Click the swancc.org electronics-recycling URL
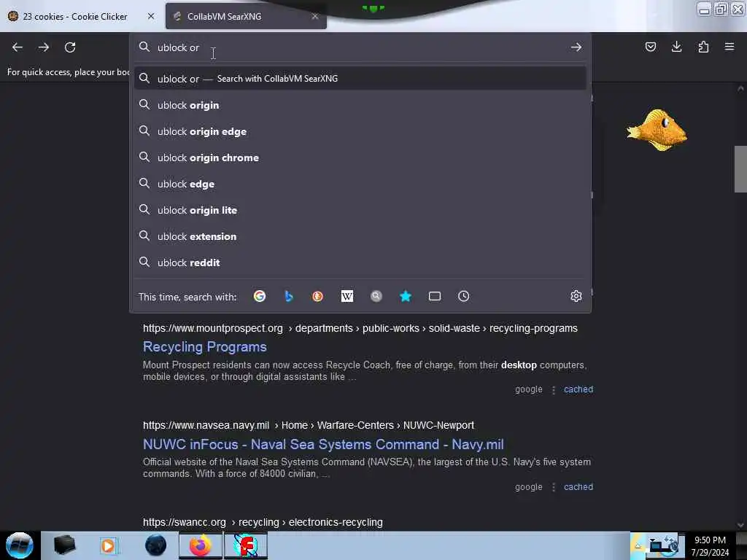 (x=263, y=522)
